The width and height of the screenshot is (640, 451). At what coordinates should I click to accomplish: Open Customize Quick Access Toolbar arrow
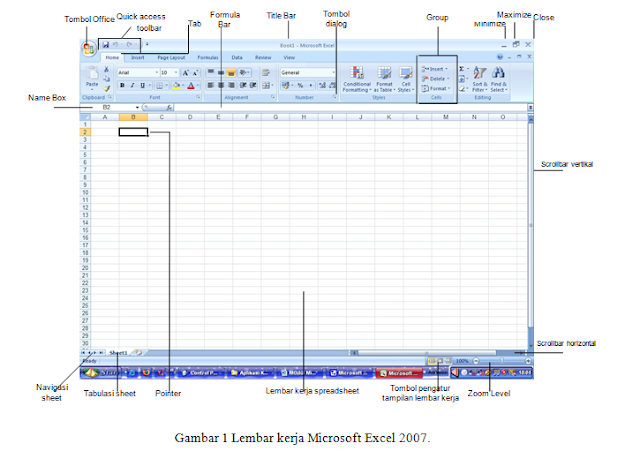[x=147, y=44]
